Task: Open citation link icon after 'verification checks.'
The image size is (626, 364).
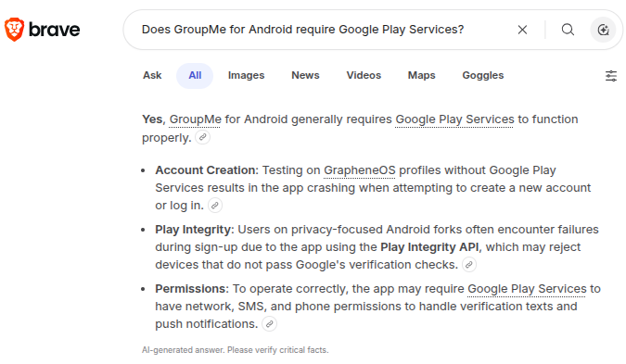Action: tap(469, 264)
